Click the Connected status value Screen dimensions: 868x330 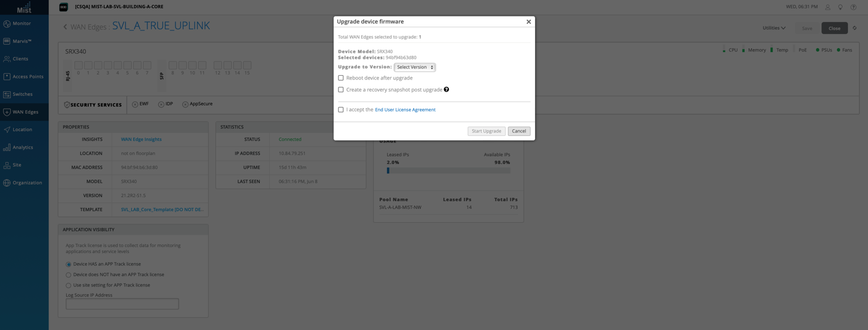(290, 140)
